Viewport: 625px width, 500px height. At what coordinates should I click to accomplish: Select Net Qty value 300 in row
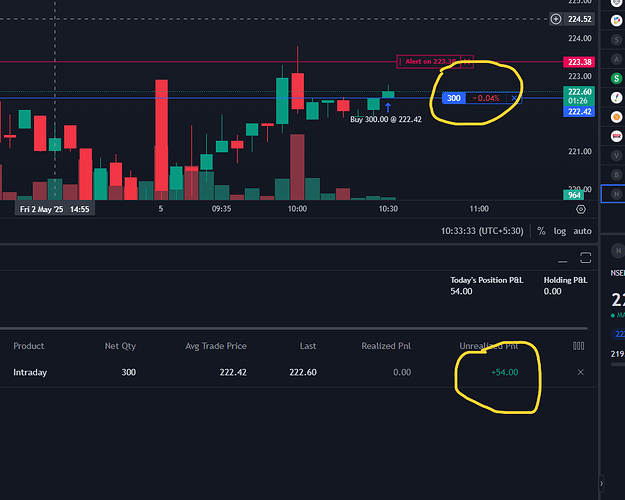coord(128,372)
